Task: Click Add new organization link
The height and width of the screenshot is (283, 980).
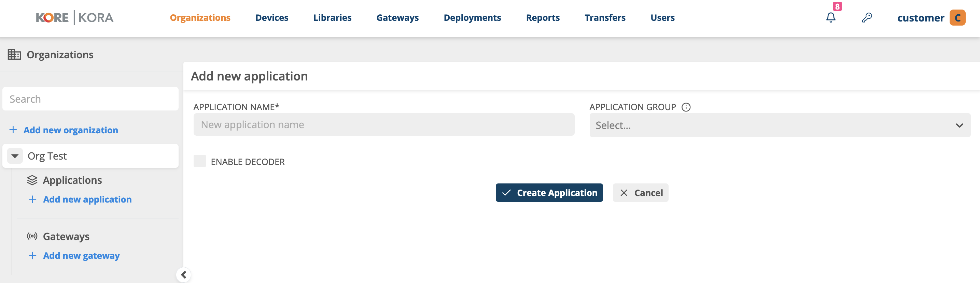Action: (x=64, y=130)
